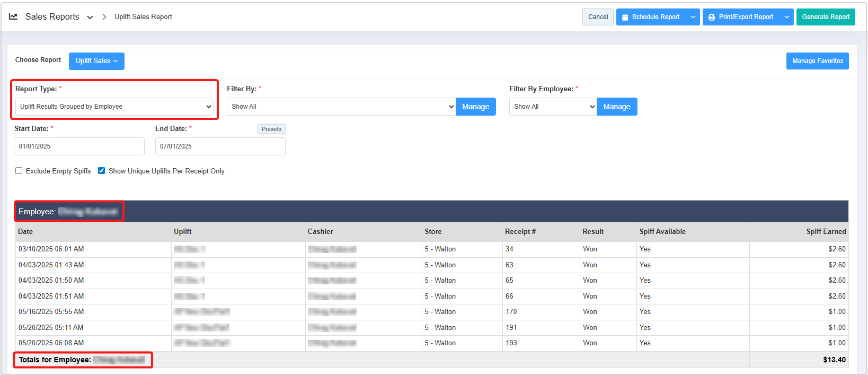Enable the Exclude Empty Spiffs checkbox

pyautogui.click(x=19, y=171)
